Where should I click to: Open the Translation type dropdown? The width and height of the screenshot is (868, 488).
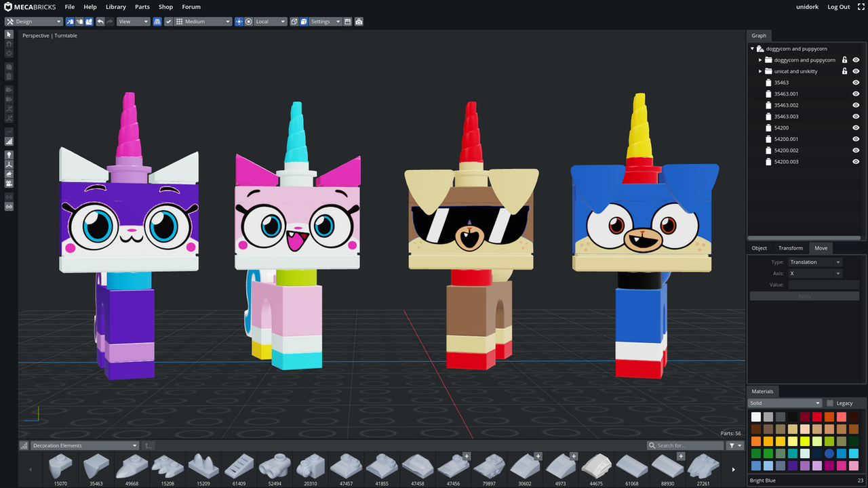click(x=814, y=262)
